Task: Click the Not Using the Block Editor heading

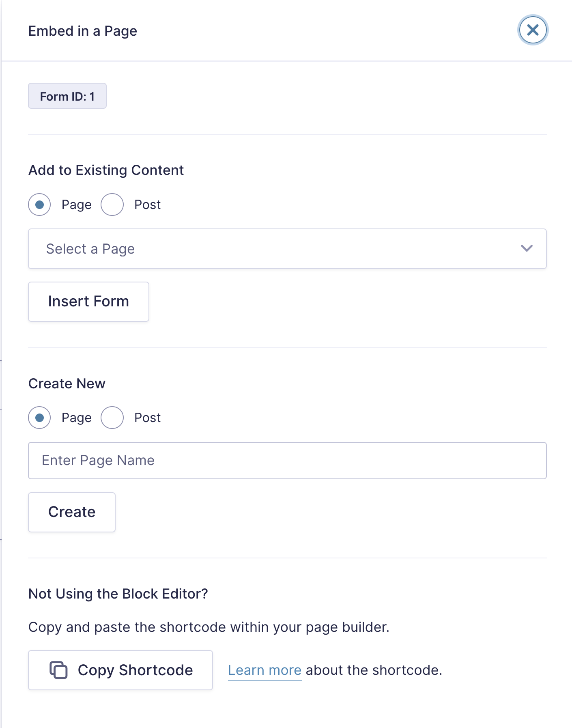Action: pyautogui.click(x=117, y=593)
